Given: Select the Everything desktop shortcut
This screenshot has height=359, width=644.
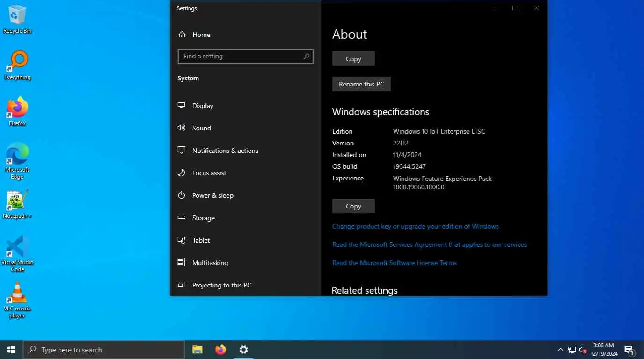Looking at the screenshot, I should 17,65.
